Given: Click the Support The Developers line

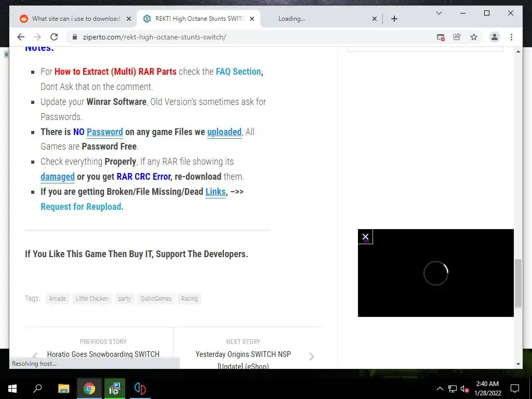Looking at the screenshot, I should point(137,254).
